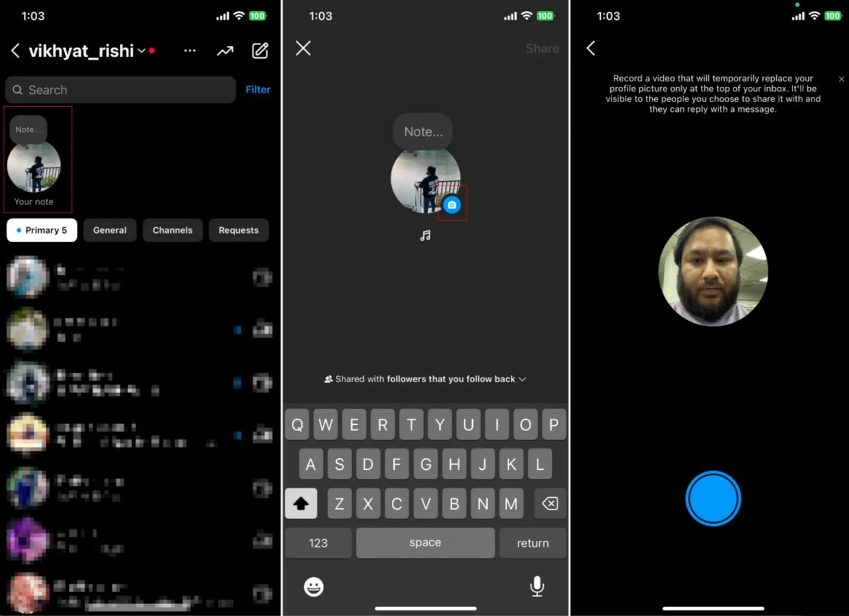
Task: Tap the Channels tab filter
Action: click(x=171, y=230)
